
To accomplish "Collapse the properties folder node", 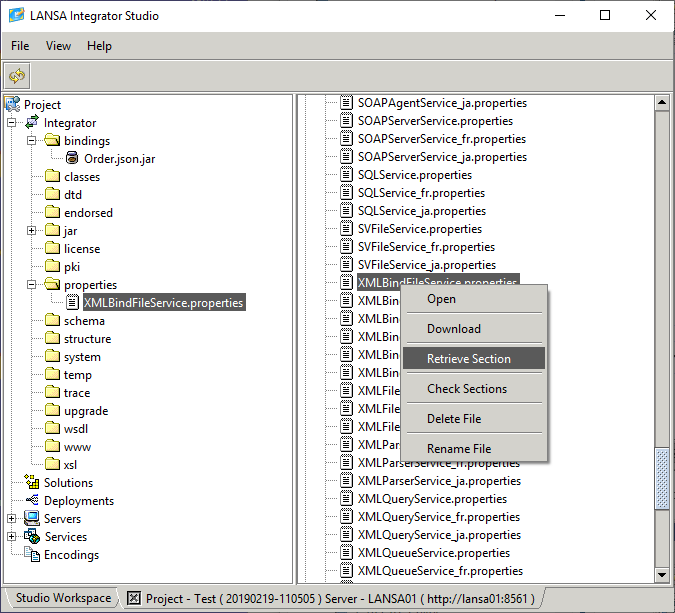I will [x=31, y=285].
